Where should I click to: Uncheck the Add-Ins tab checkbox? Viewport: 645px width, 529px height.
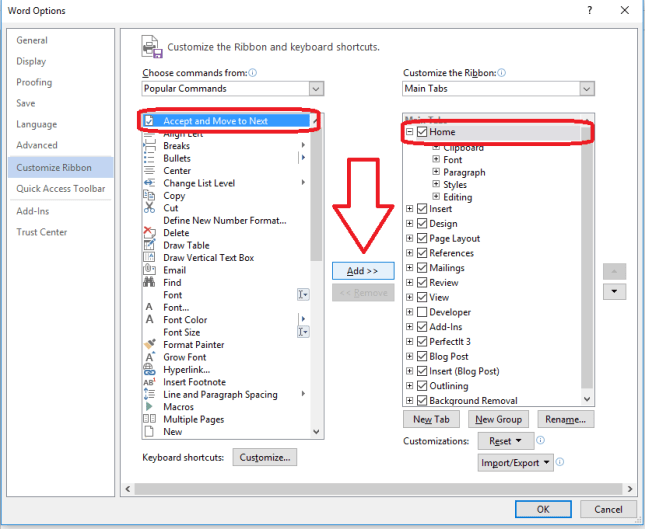422,327
